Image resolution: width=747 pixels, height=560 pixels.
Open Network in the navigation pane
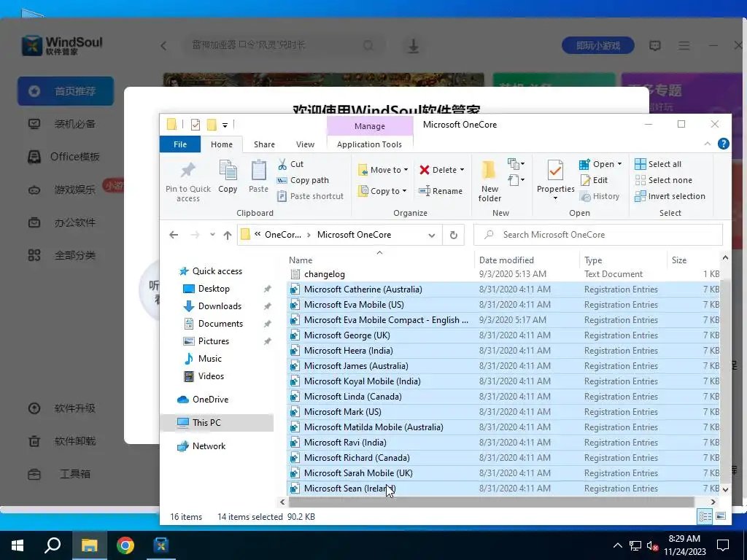tap(209, 446)
